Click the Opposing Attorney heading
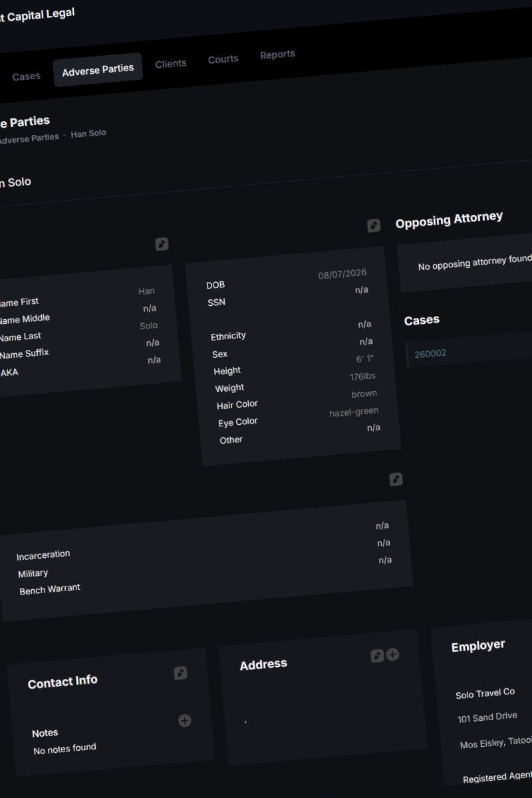Screen dimensions: 532x798 pos(449,219)
